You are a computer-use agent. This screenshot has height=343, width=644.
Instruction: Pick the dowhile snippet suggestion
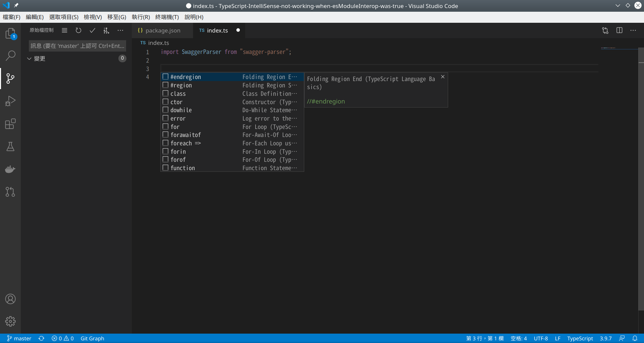point(232,110)
